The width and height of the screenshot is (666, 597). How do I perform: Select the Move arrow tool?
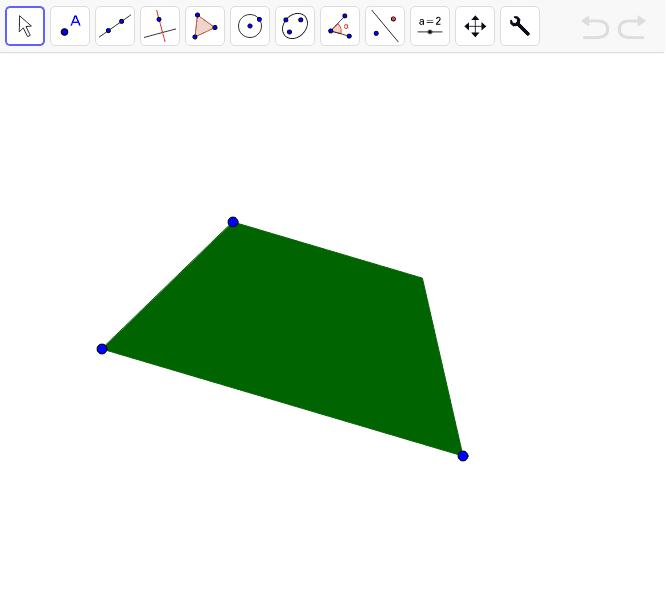pyautogui.click(x=25, y=26)
